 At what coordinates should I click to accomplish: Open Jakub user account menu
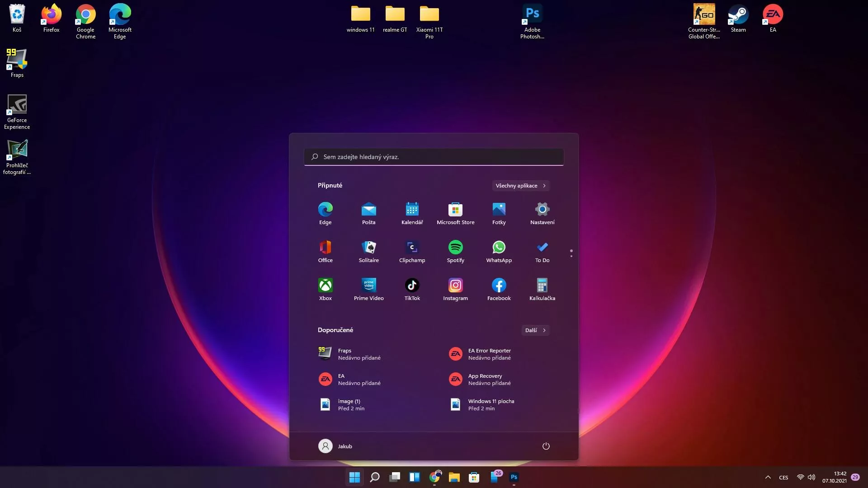click(x=335, y=446)
